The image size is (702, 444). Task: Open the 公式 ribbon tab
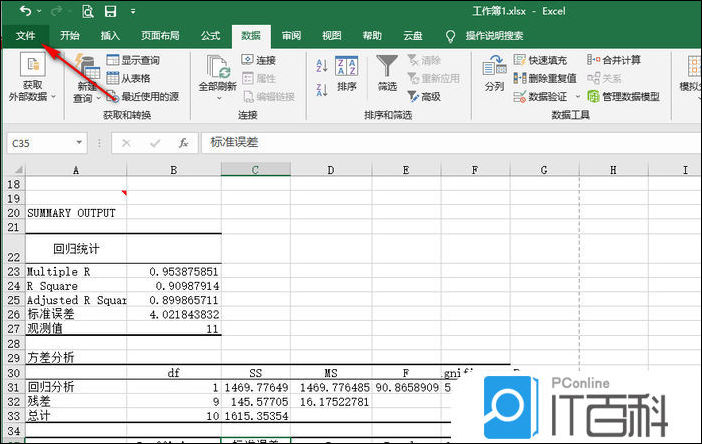click(x=210, y=35)
